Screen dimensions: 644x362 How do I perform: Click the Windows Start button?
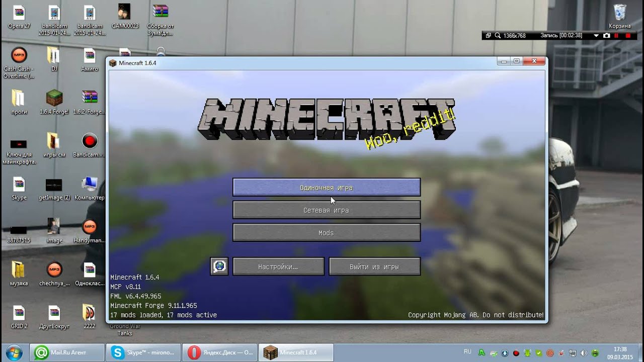pos(14,352)
